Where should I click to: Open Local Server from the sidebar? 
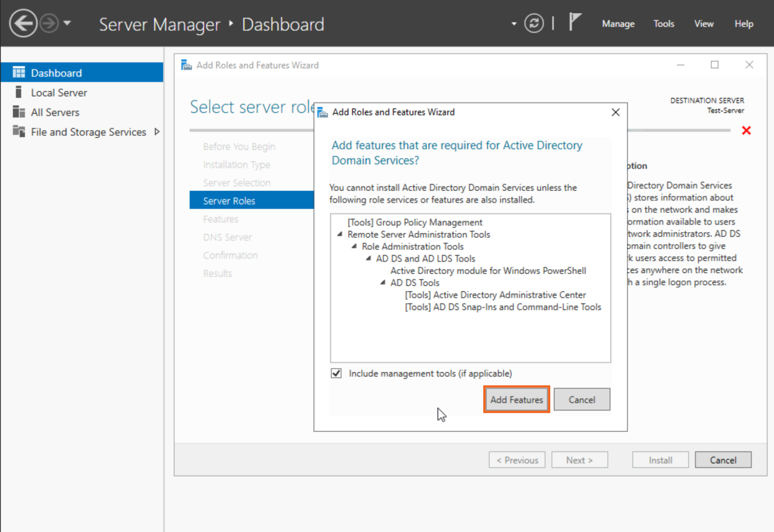[x=58, y=92]
